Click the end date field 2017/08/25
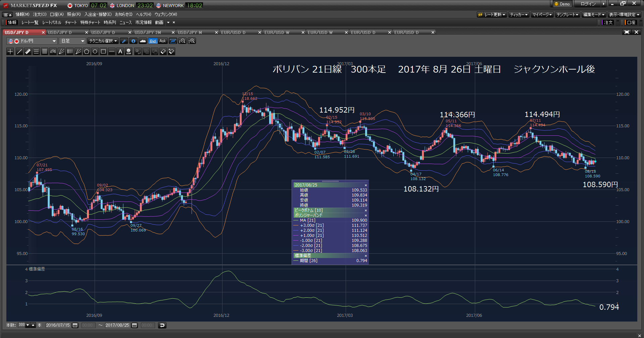This screenshot has height=338, width=644. point(118,325)
